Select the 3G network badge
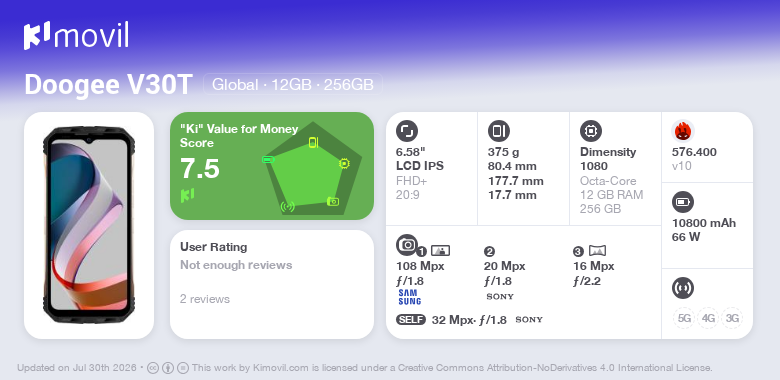The height and width of the screenshot is (380, 780). pos(732,318)
